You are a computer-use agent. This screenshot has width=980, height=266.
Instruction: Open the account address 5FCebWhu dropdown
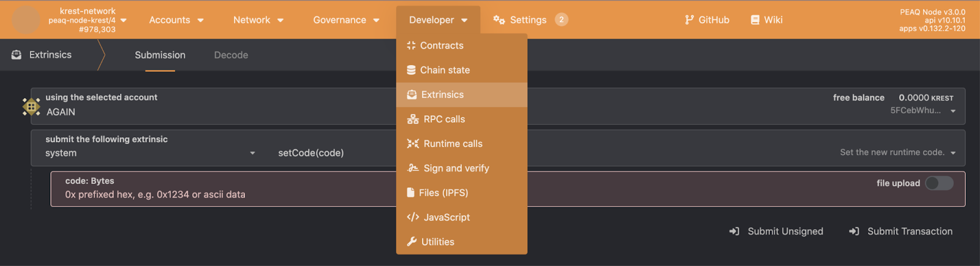click(x=923, y=110)
